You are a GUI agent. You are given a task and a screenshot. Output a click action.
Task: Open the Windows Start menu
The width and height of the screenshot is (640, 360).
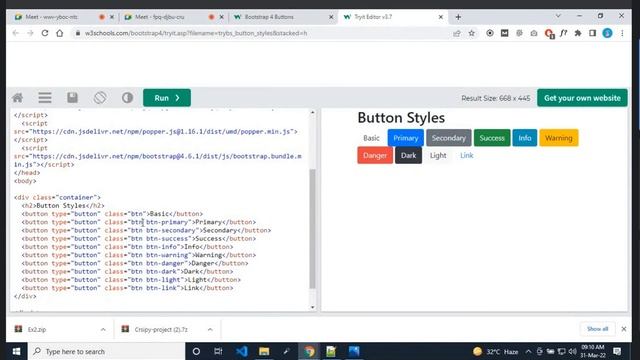click(x=16, y=351)
